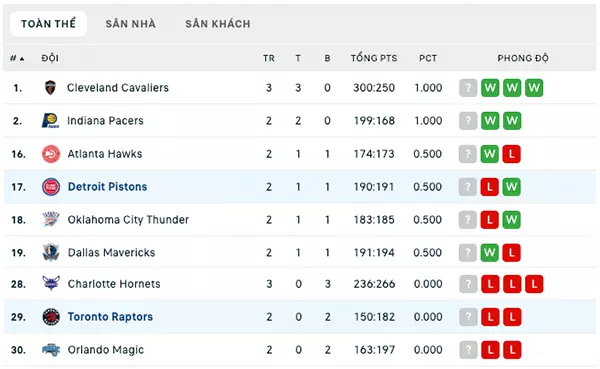The width and height of the screenshot is (600, 369).
Task: Click the Detroit Pistons logo icon
Action: pyautogui.click(x=51, y=187)
